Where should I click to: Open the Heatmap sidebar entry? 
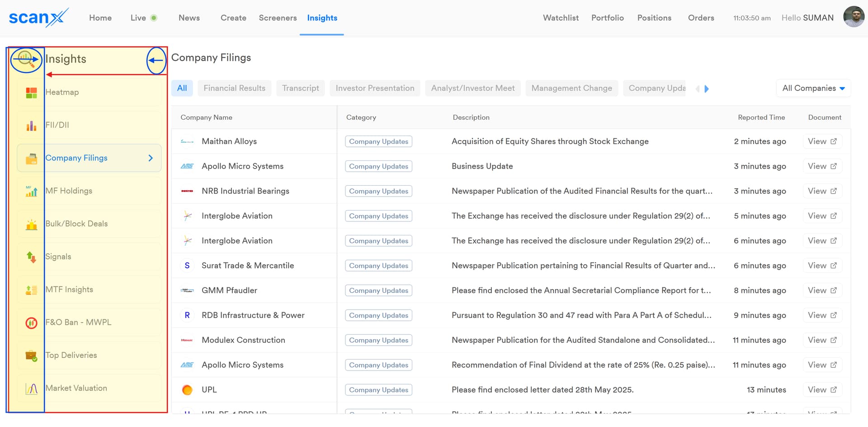89,93
